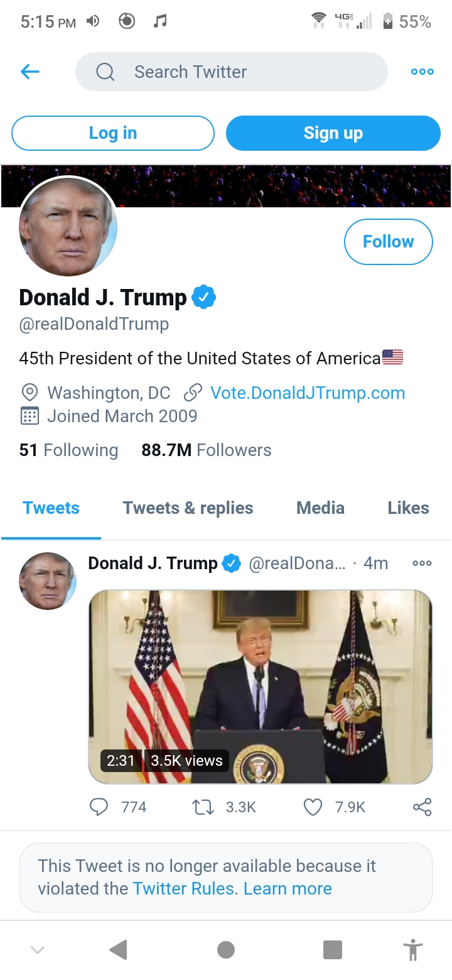Open the Media tab
Image resolution: width=452 pixels, height=980 pixels.
pyautogui.click(x=320, y=508)
